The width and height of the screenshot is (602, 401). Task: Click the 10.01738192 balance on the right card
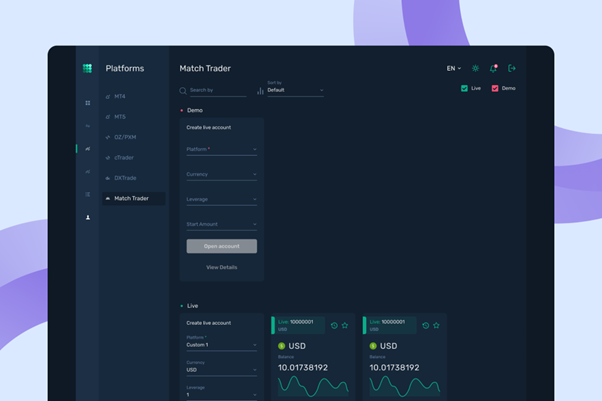click(x=394, y=368)
